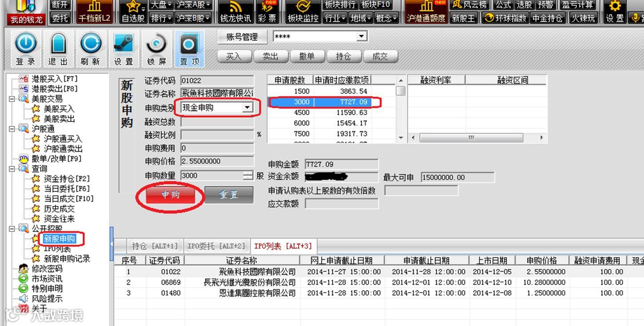Click the 上市日期 column header
The image size is (644, 326).
(x=492, y=261)
